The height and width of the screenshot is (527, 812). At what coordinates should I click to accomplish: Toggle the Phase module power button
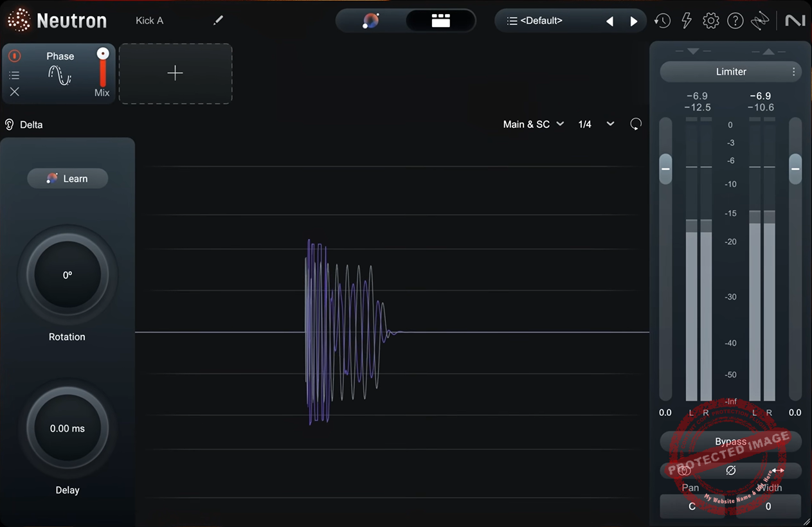[x=14, y=56]
